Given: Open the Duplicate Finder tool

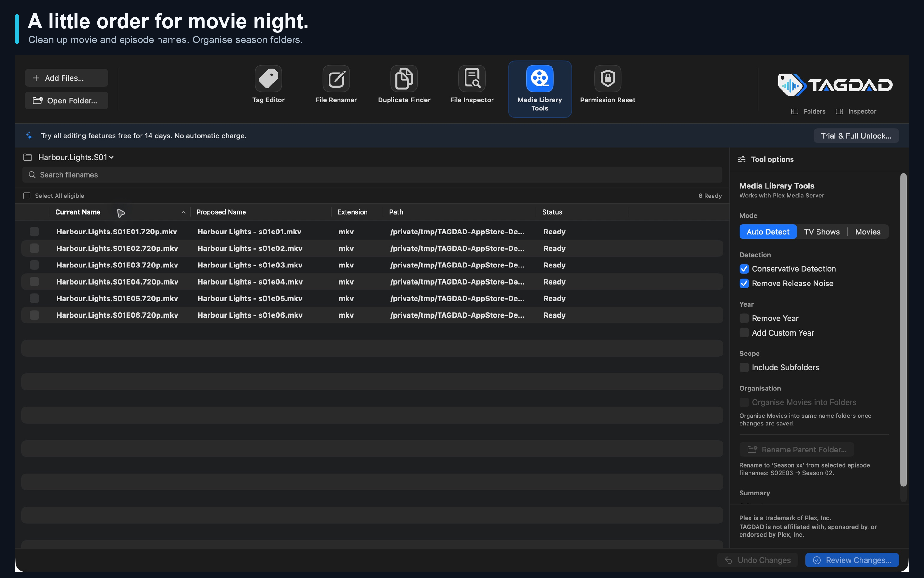Looking at the screenshot, I should pos(404,84).
